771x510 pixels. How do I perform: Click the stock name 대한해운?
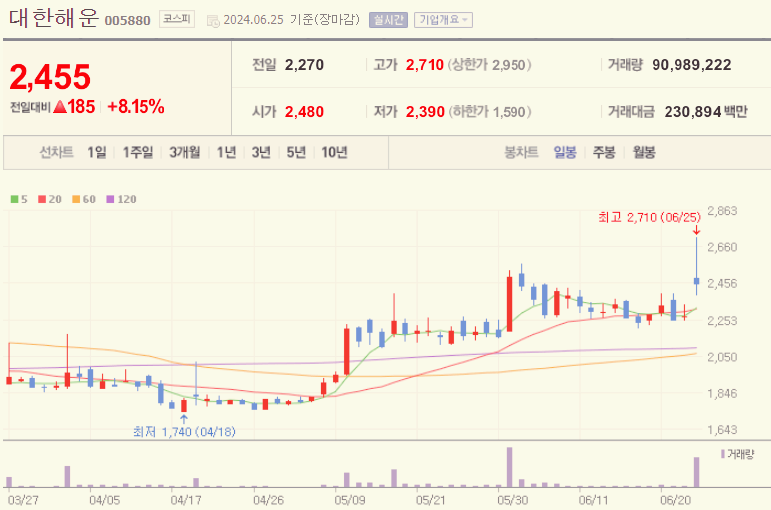pos(54,18)
